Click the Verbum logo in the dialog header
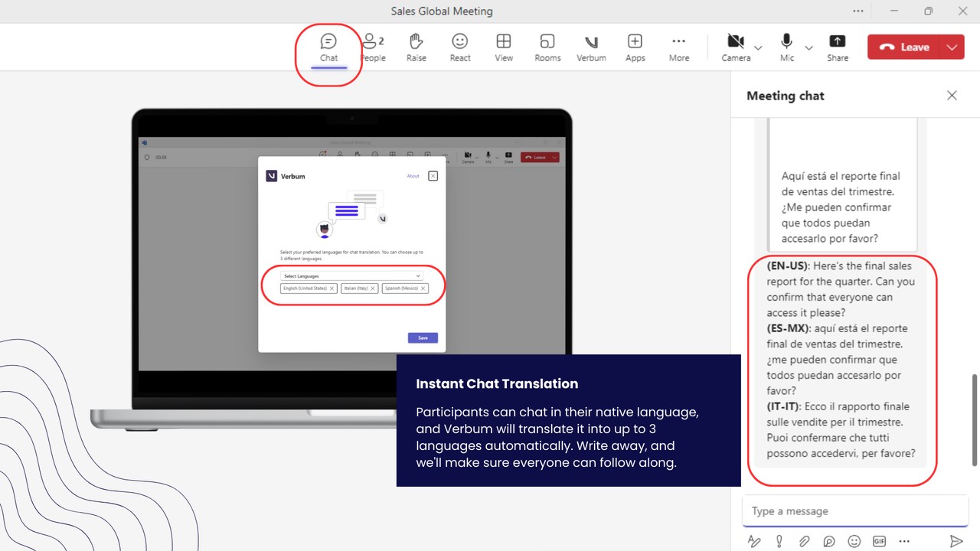The height and width of the screenshot is (551, 980). click(x=271, y=176)
